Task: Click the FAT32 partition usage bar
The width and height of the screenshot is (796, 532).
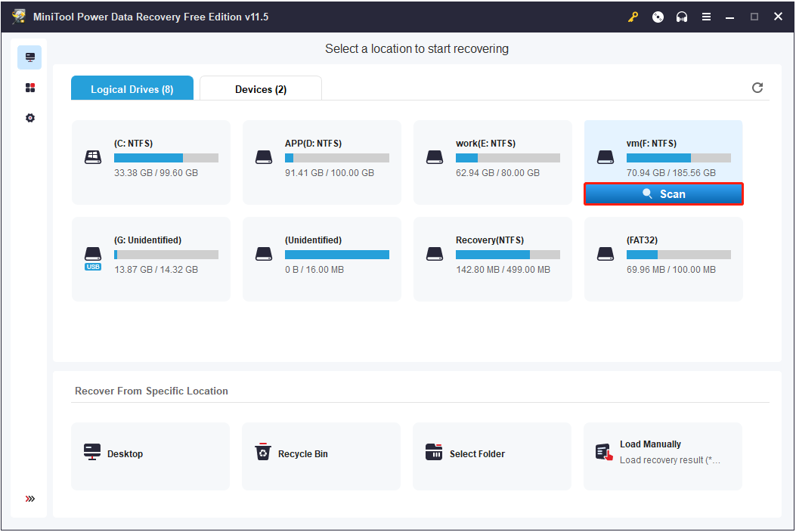Action: click(x=679, y=255)
